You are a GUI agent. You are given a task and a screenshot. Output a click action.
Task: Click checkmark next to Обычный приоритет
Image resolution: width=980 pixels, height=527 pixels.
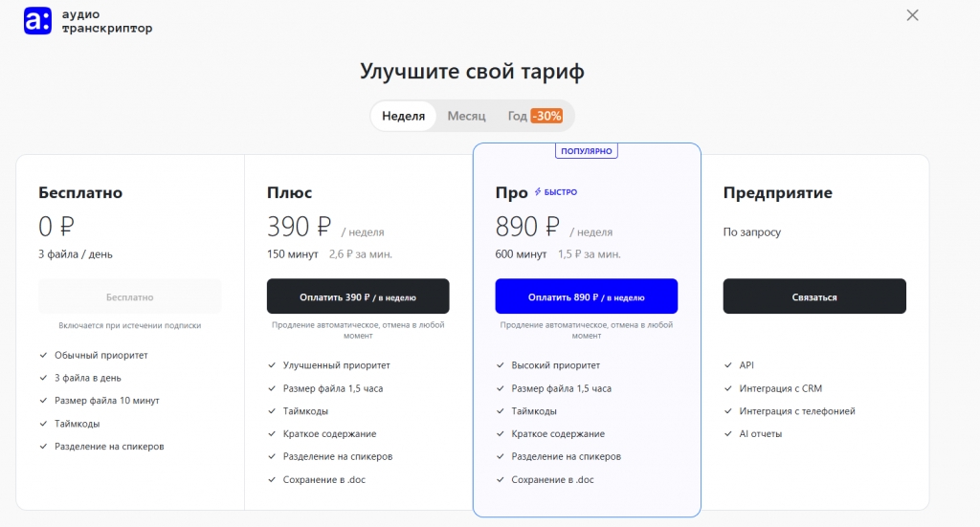[43, 355]
